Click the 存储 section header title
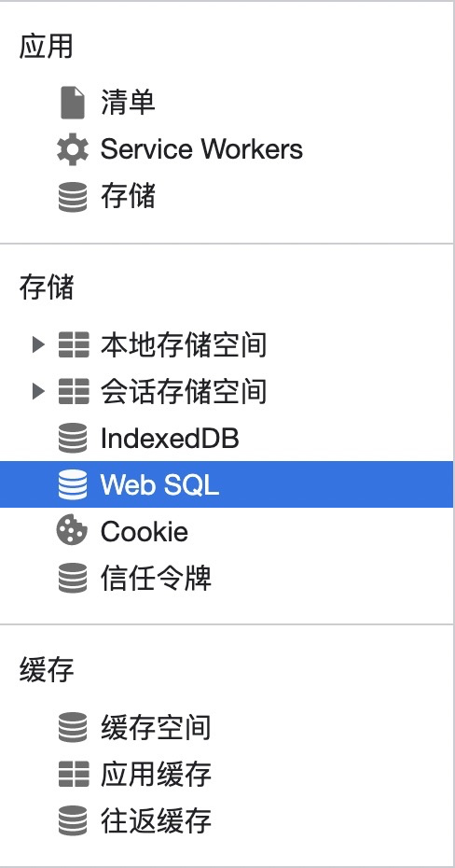Screen dimensions: 455x868 click(x=46, y=287)
